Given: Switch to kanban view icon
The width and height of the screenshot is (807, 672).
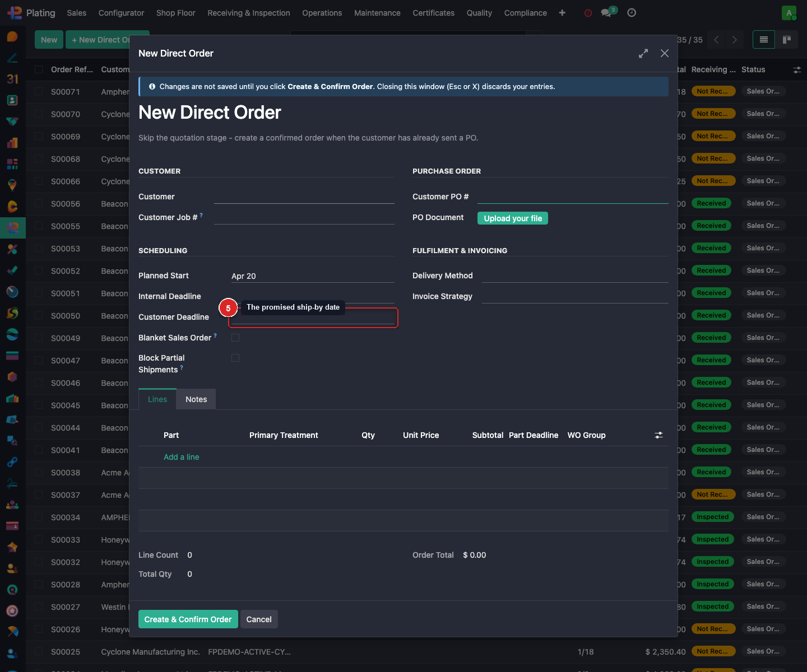Looking at the screenshot, I should point(787,40).
